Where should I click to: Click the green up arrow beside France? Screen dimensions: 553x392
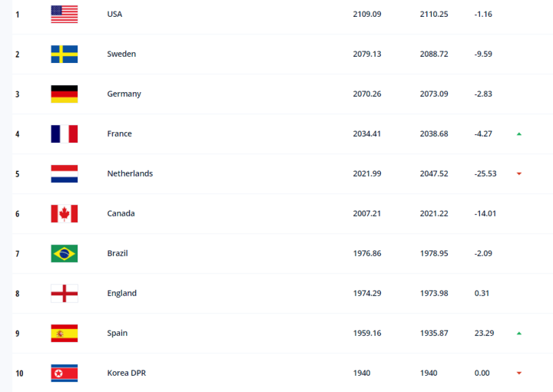[x=519, y=134]
